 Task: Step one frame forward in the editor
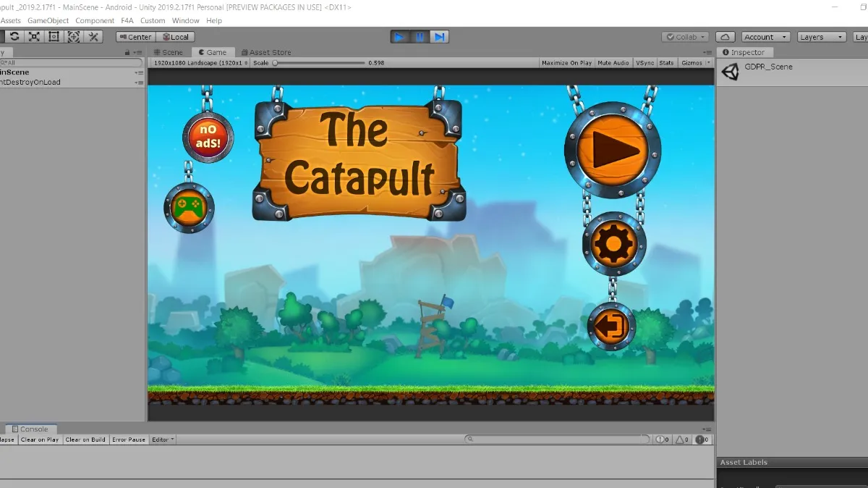tap(440, 37)
